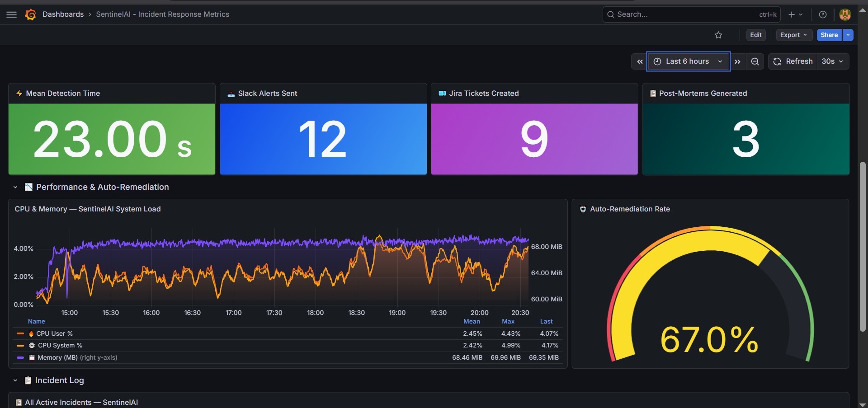The height and width of the screenshot is (408, 868).
Task: Click the Grafana logo
Action: point(30,14)
